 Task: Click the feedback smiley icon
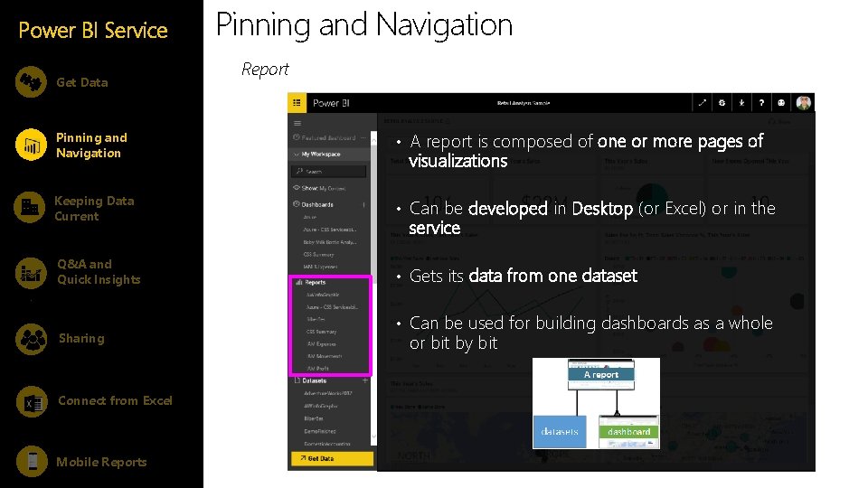click(781, 103)
